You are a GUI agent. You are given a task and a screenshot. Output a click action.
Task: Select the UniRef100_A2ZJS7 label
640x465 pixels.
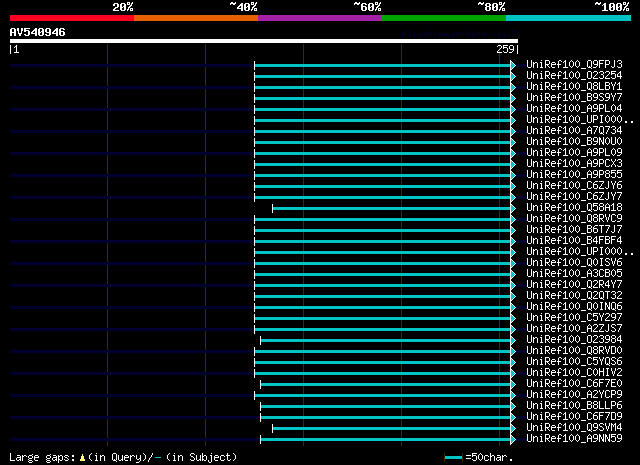574,329
